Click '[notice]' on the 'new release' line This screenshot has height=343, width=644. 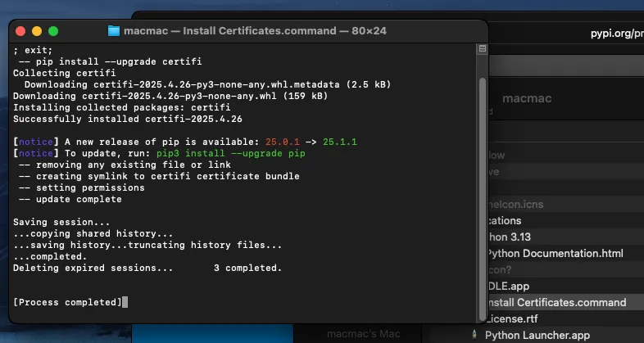point(36,142)
